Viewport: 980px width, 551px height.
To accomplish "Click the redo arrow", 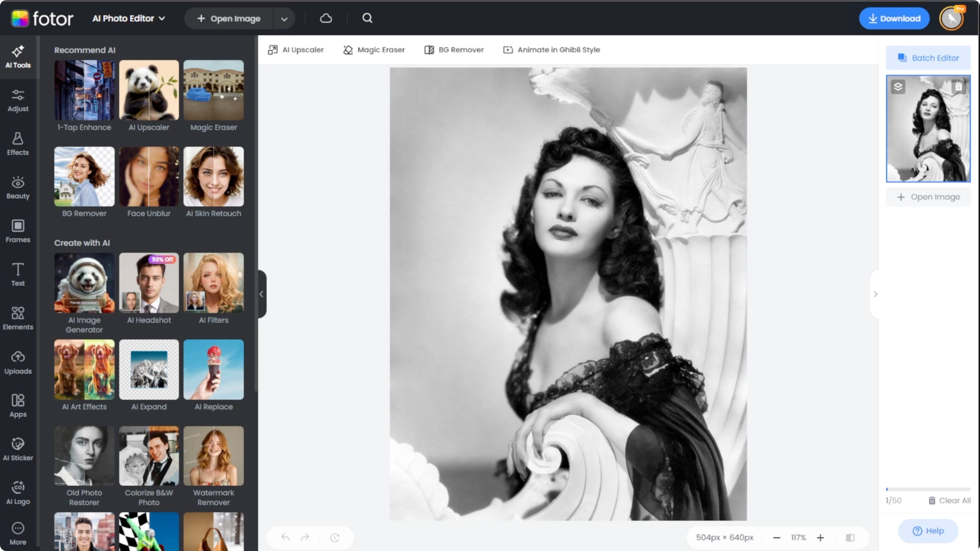I will coord(305,537).
